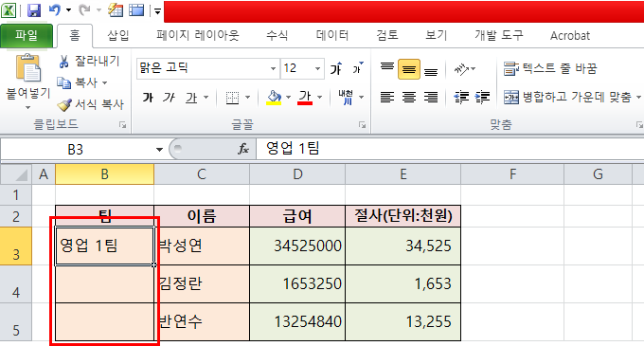Select row 4 header
The image size is (644, 346).
[x=15, y=284]
